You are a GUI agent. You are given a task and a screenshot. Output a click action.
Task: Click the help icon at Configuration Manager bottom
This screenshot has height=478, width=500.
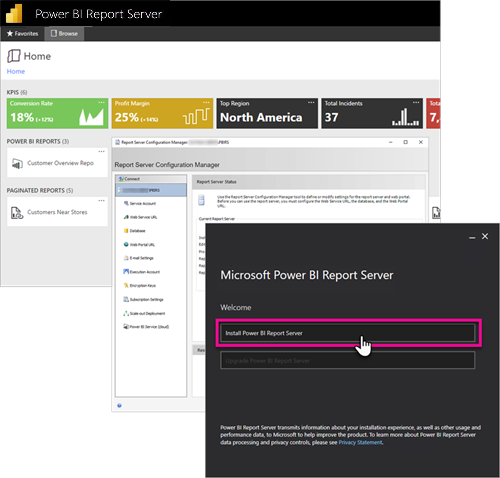point(119,405)
